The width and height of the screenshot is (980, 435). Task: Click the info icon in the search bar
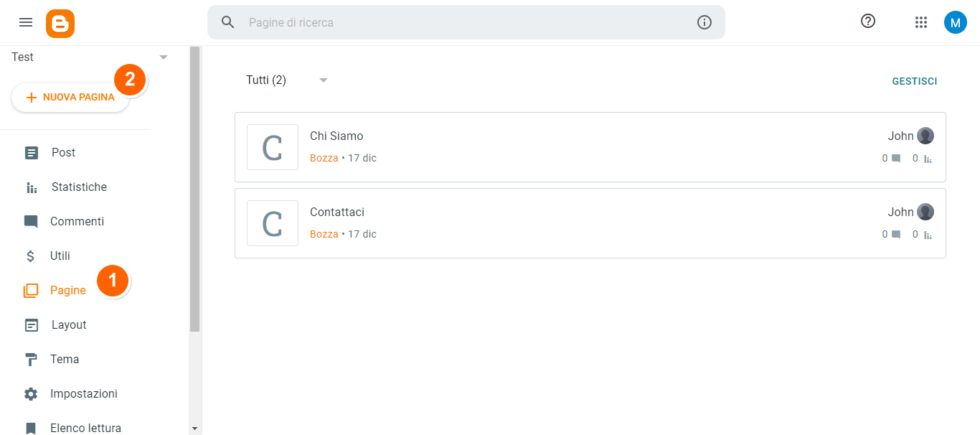pos(704,22)
